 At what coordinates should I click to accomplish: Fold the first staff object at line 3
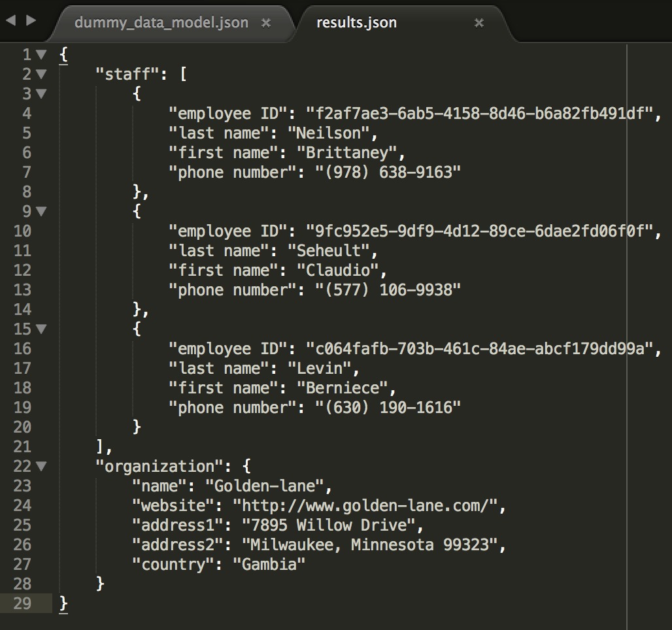click(41, 93)
